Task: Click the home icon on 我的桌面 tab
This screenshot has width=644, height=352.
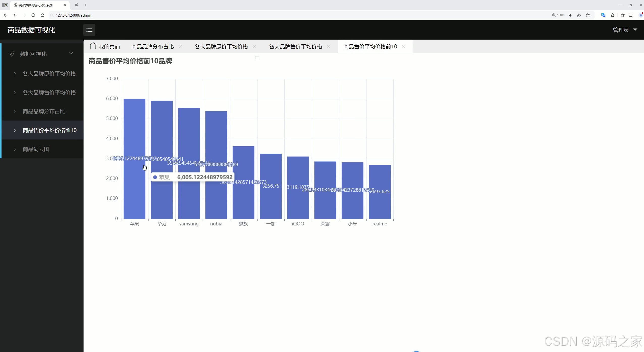Action: click(x=93, y=46)
